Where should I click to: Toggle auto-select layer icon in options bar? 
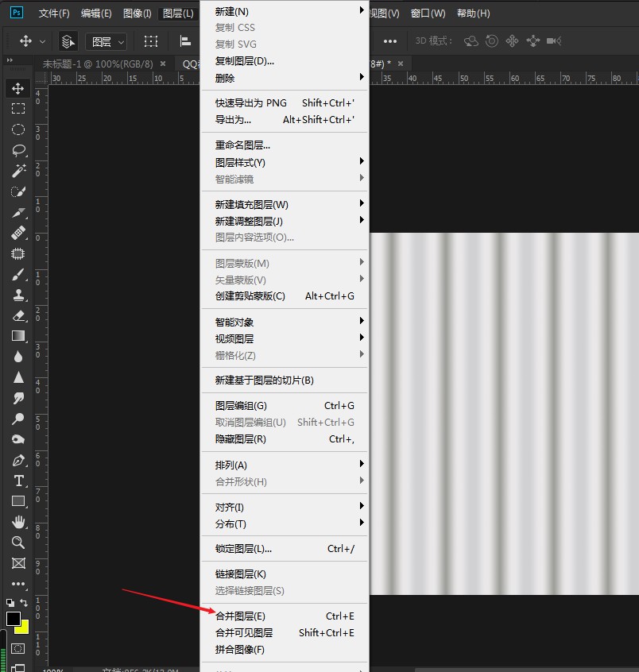pos(68,41)
